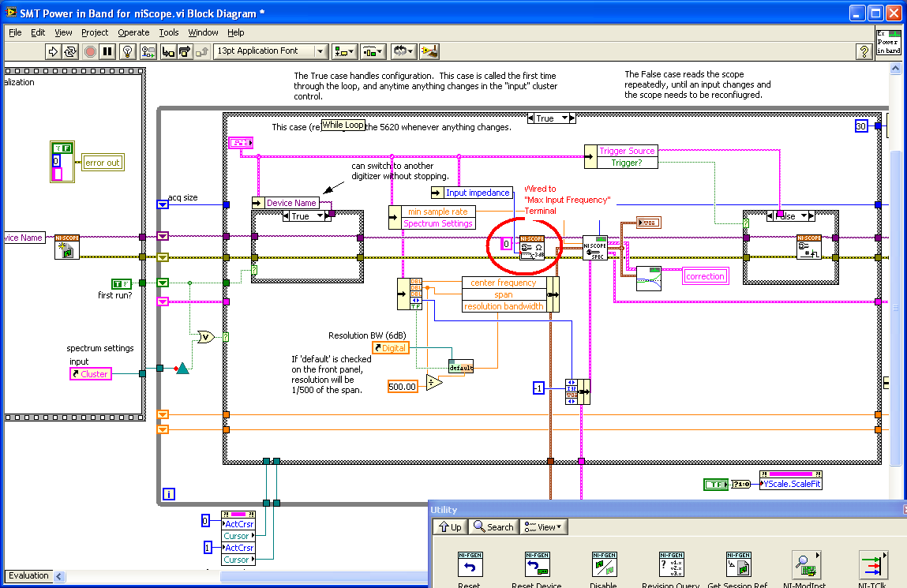Select the niScope trigger VI in False case
This screenshot has width=907, height=588.
click(x=808, y=247)
